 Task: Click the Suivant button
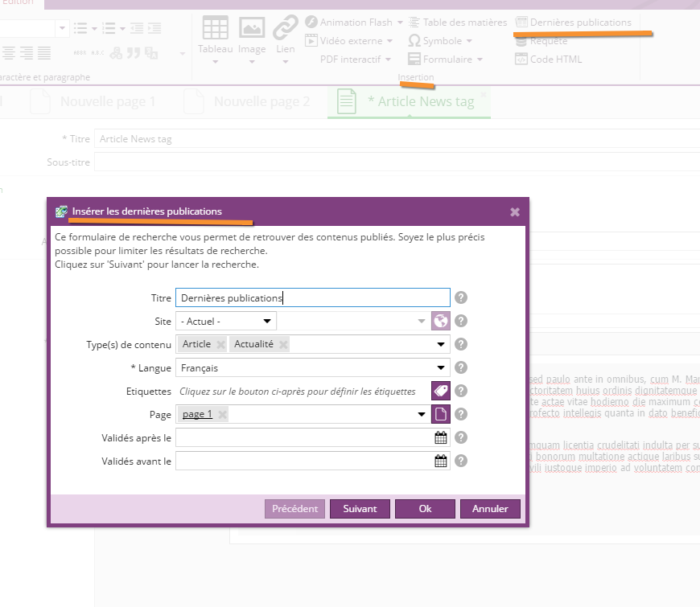(360, 509)
